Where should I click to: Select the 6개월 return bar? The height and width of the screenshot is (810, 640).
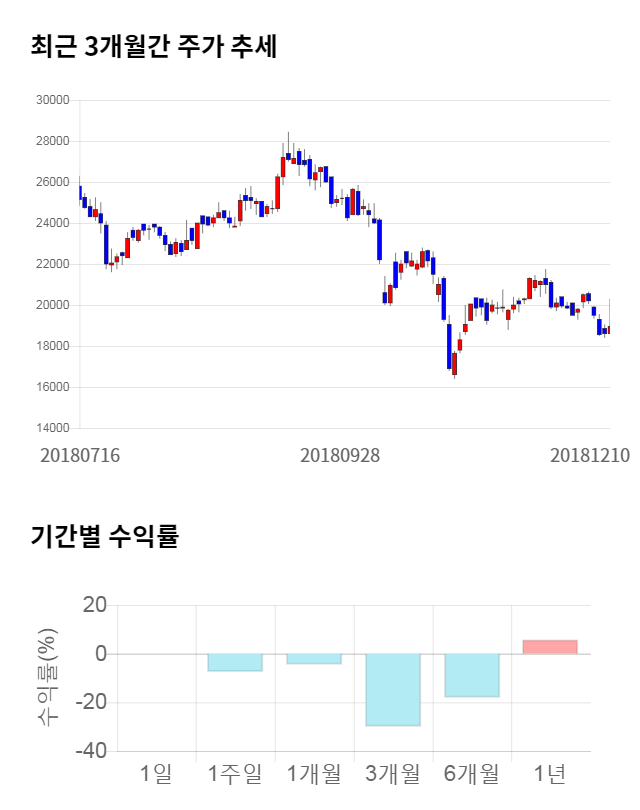(x=472, y=675)
